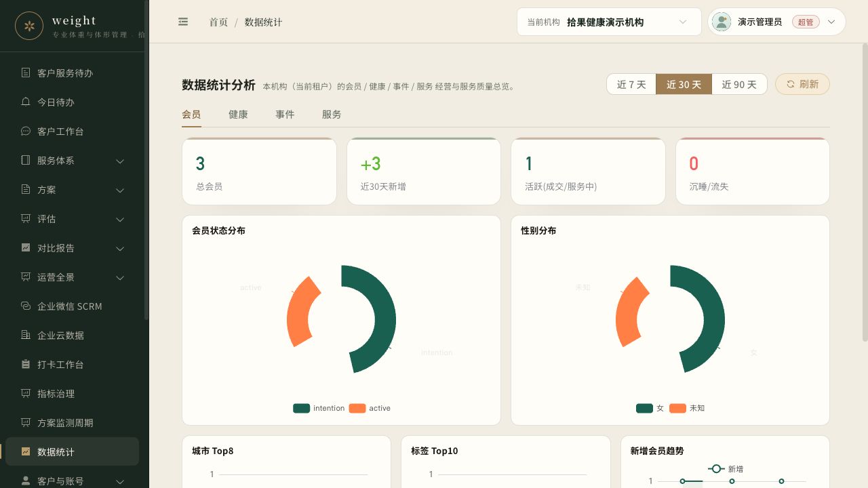
Task: Click the 评估 sidebar icon
Action: pyautogui.click(x=26, y=218)
